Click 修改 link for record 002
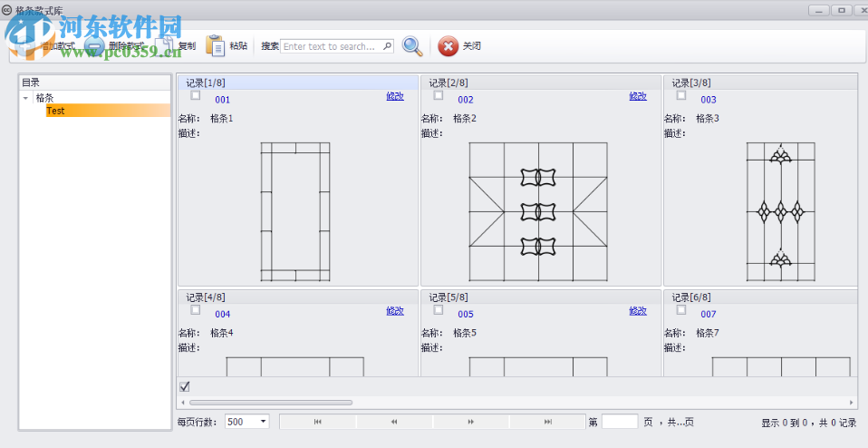This screenshot has width=868, height=448. (638, 96)
